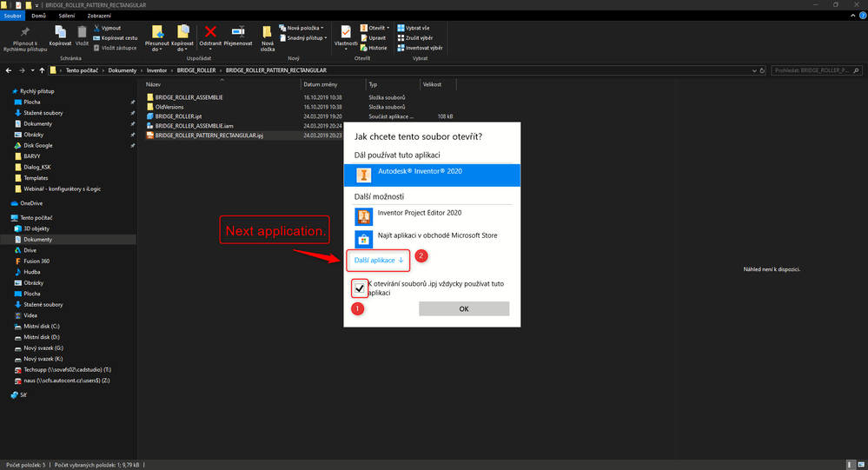Click the Přejmenovat (Rename) icon
This screenshot has height=470, width=868.
pyautogui.click(x=238, y=32)
